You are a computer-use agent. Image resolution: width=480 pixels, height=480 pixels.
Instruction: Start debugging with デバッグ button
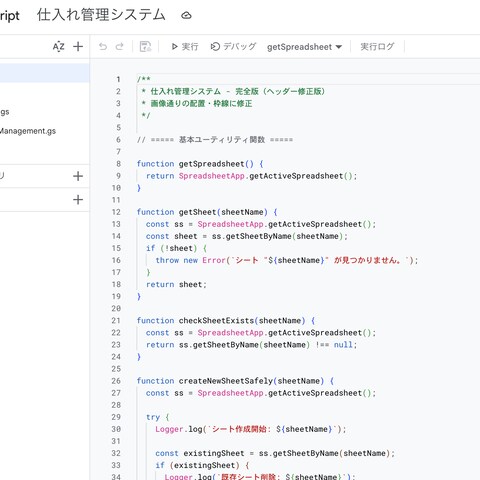tap(233, 46)
